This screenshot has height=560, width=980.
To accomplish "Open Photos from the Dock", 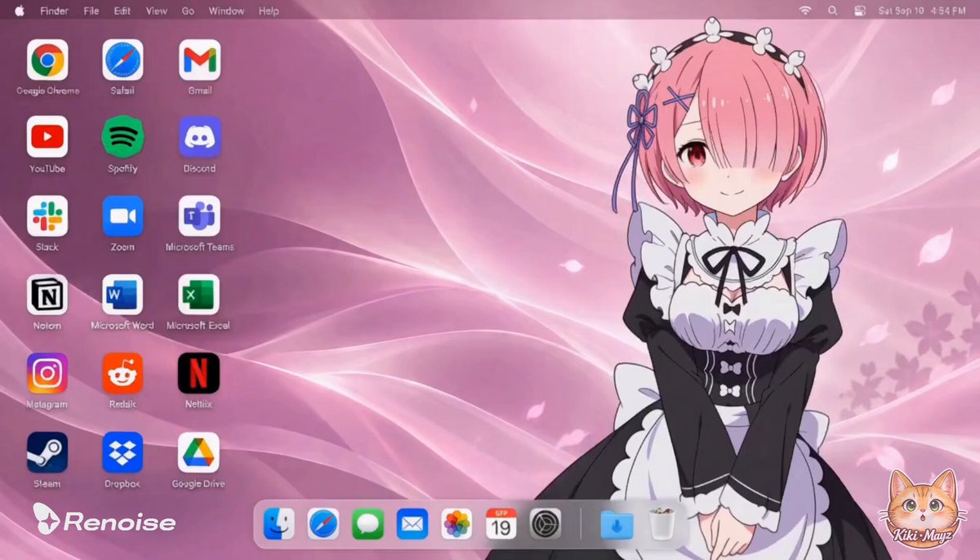I will point(457,523).
